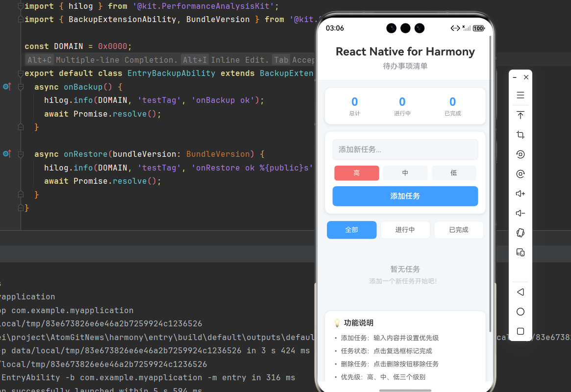Click the 'onBackup ok' string in code
Image resolution: width=571 pixels, height=392 pixels.
click(x=223, y=100)
